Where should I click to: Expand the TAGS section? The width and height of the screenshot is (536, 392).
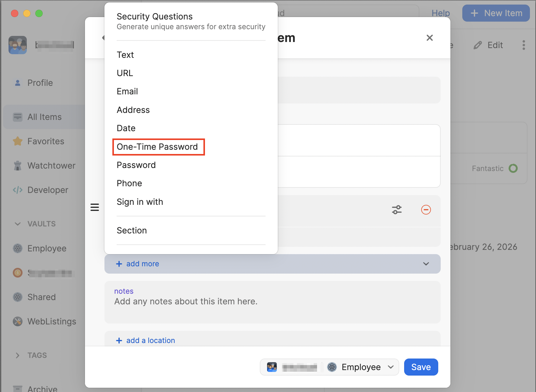(x=18, y=355)
